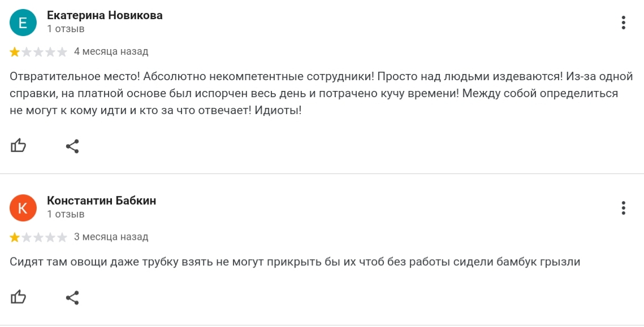Open Константин Бабкин's profile name link

pyautogui.click(x=101, y=200)
